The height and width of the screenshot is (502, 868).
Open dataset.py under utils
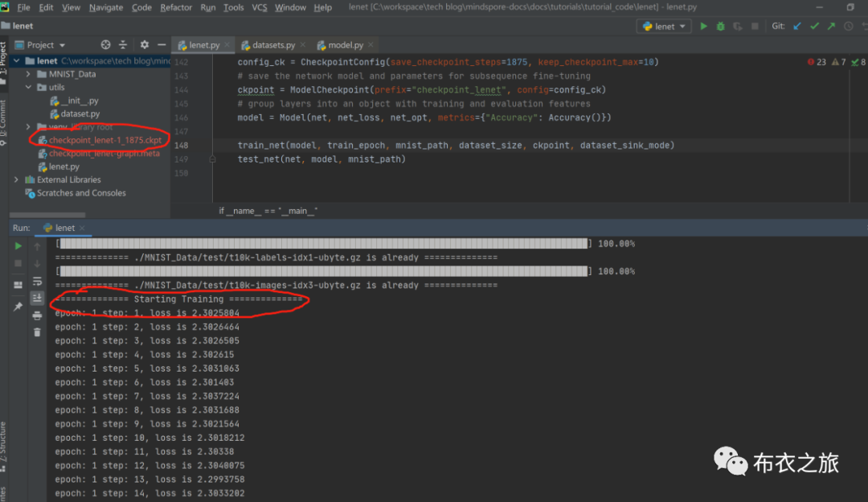click(80, 114)
